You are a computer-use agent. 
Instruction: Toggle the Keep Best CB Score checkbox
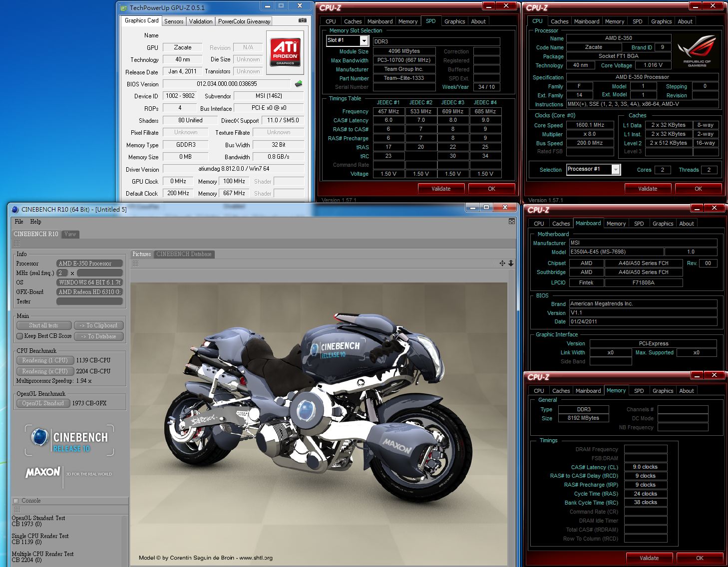point(20,336)
